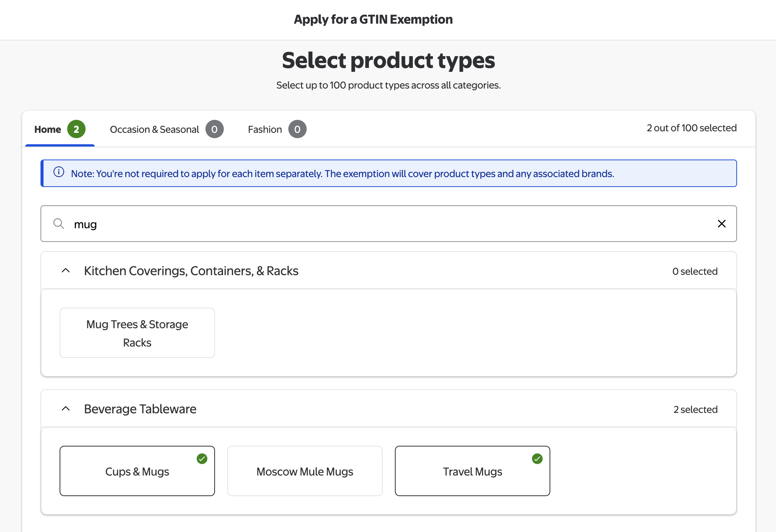Click the info icon in the note banner
Viewport: 776px width, 532px height.
tap(59, 172)
